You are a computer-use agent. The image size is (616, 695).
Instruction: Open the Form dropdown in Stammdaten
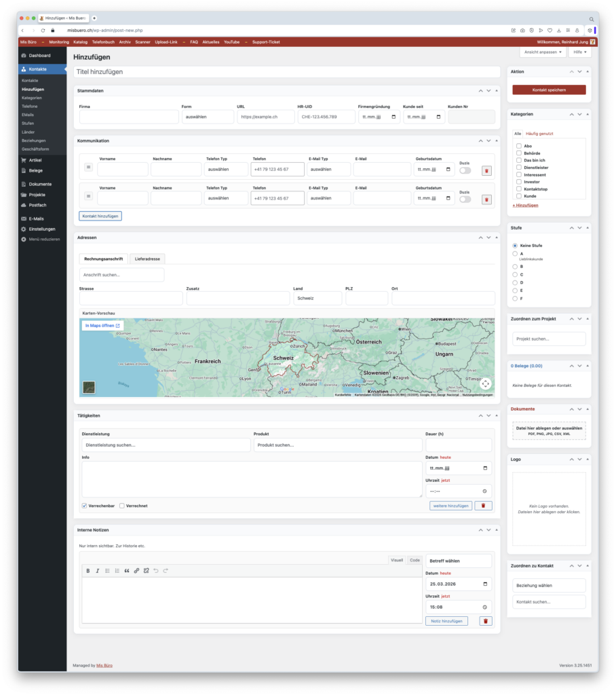[x=207, y=117]
